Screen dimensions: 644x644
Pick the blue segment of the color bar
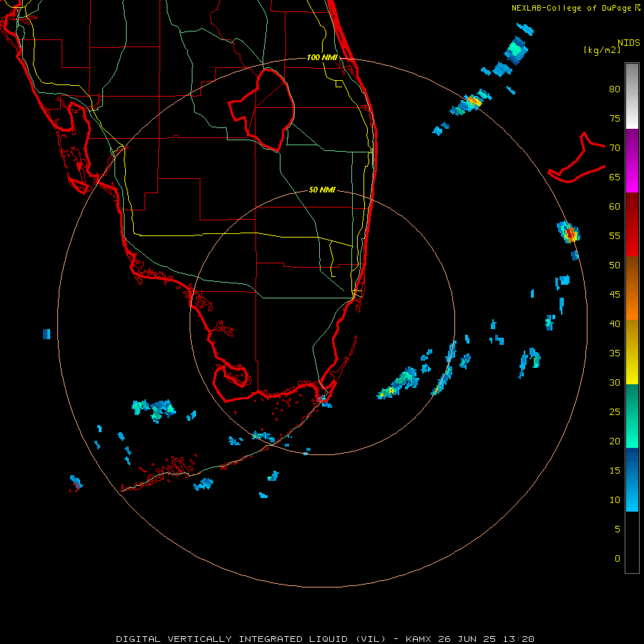tap(632, 479)
